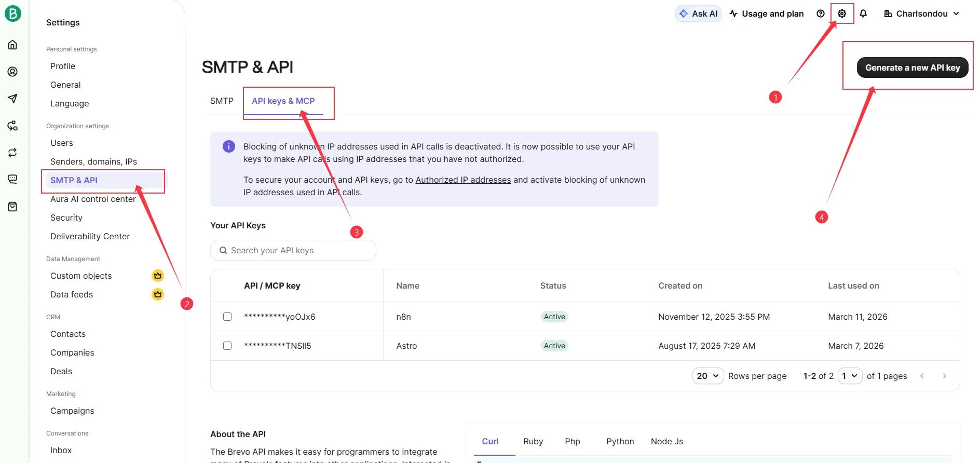Select the checkbox for the n8n key

(x=227, y=317)
